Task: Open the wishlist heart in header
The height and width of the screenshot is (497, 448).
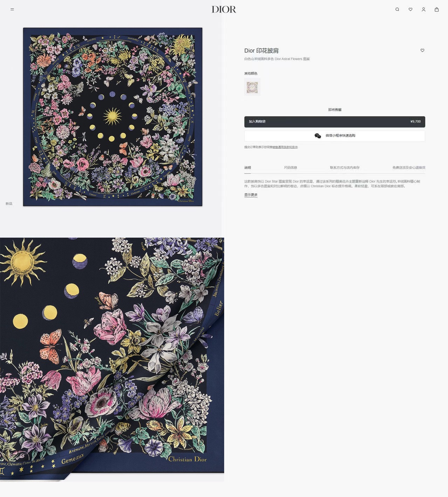Action: (411, 9)
